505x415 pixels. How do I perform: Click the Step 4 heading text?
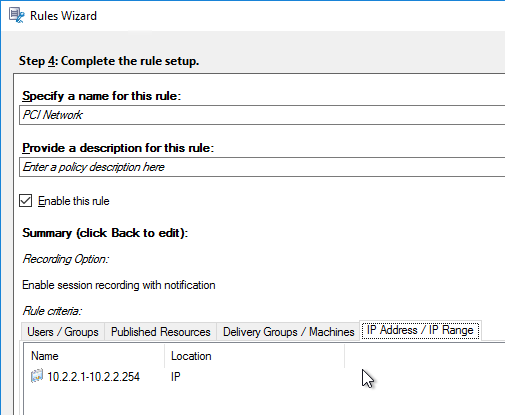[x=109, y=61]
